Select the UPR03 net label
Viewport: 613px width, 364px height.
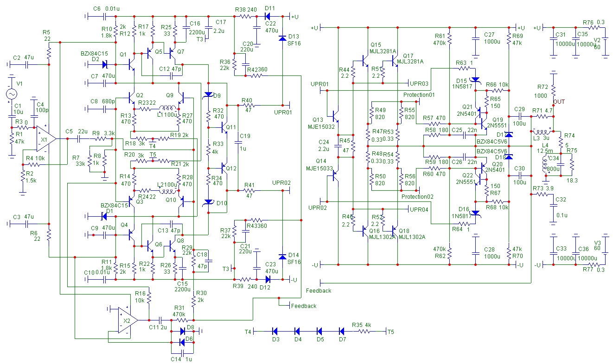(419, 83)
